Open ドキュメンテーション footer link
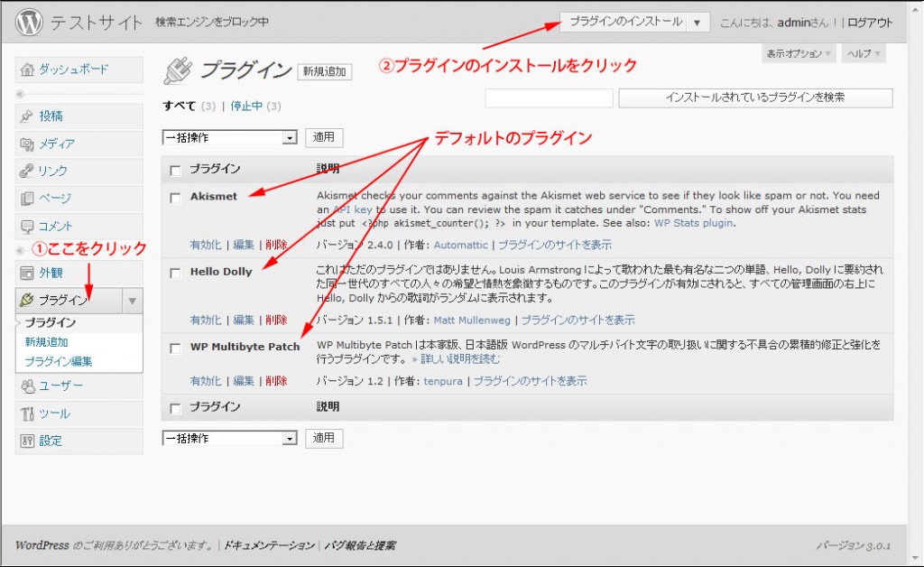The height and width of the screenshot is (567, 924). pyautogui.click(x=269, y=545)
